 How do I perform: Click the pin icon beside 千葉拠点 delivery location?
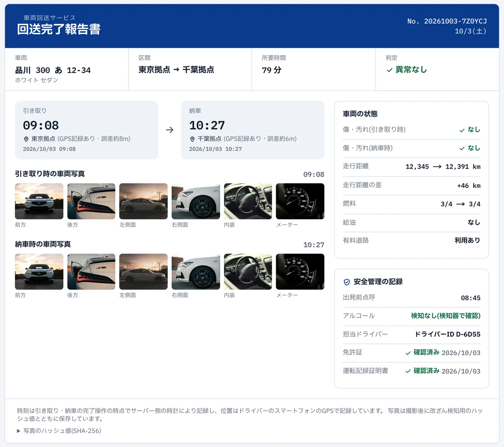[192, 139]
